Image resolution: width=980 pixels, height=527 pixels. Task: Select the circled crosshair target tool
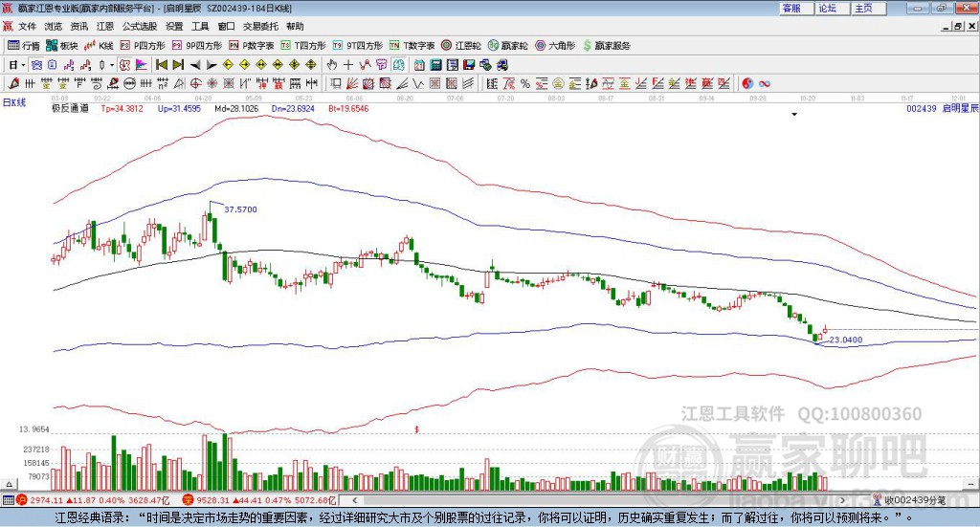(195, 83)
